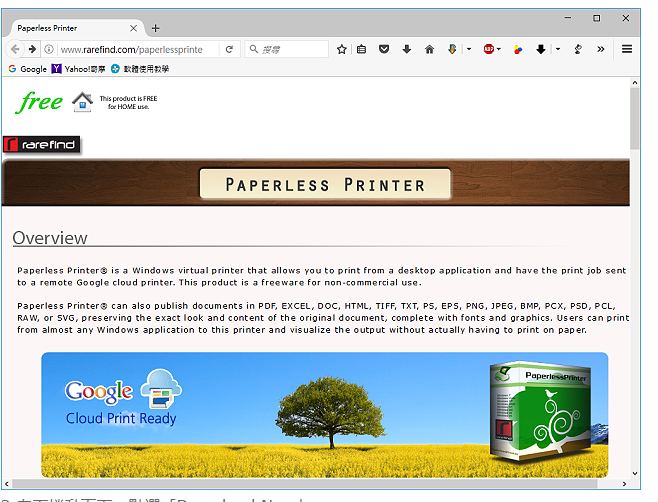
Task: Show bookmarks list icon in toolbar
Action: 361,50
